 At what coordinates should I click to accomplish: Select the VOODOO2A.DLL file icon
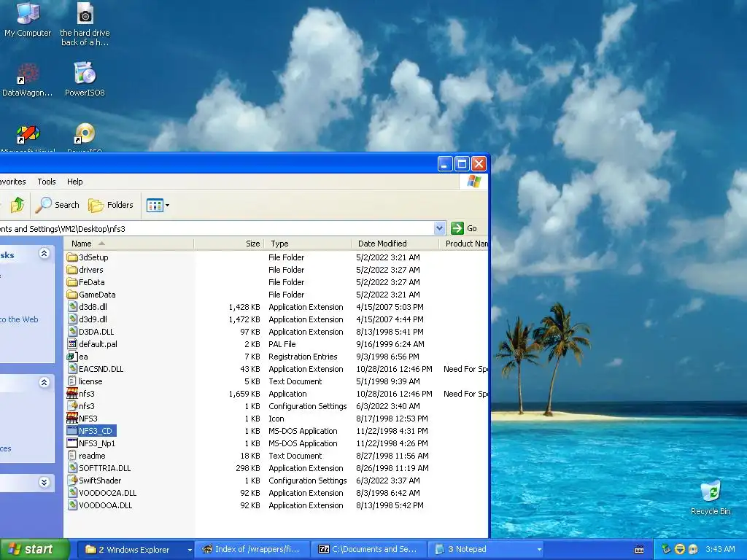coord(72,493)
